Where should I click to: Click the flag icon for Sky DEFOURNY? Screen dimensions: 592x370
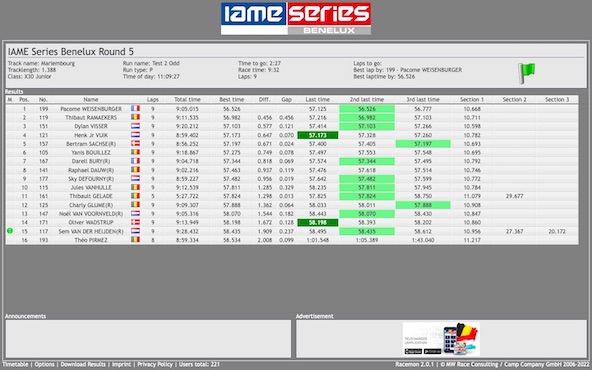[135, 178]
